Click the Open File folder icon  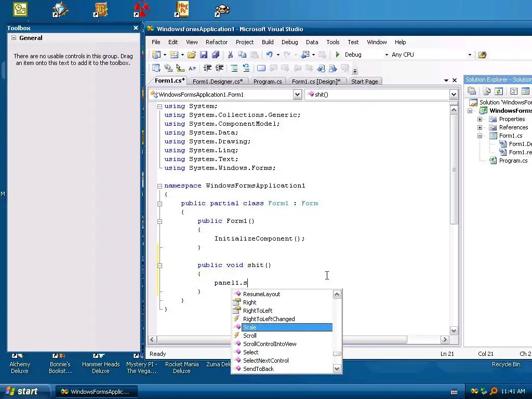coord(191,55)
